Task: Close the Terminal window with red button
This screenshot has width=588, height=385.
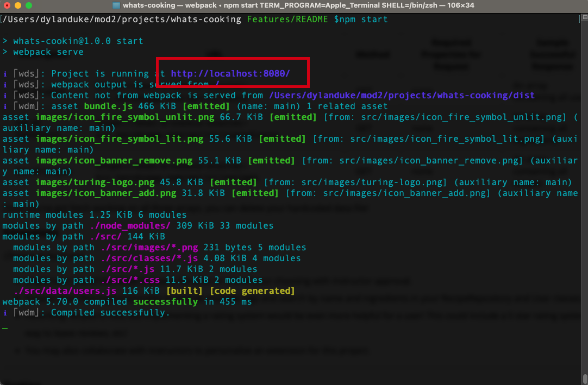Action: point(7,5)
